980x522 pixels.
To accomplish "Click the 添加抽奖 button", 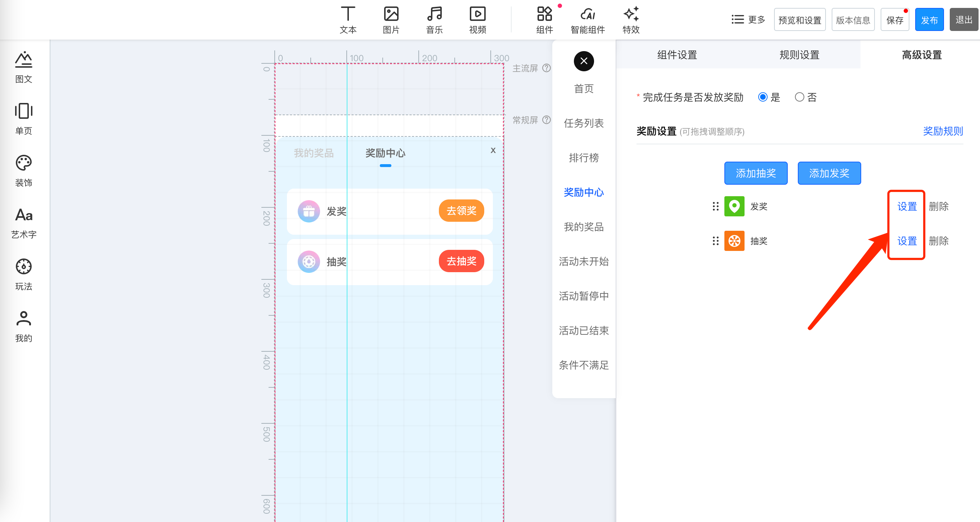I will (756, 173).
